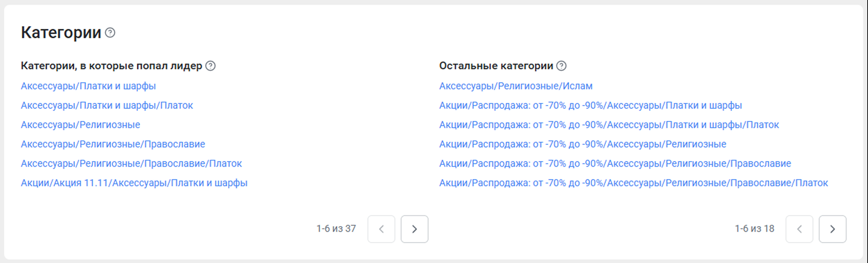Image resolution: width=868 pixels, height=263 pixels.
Task: Open Аксессуары/Религиозные/Ислам category
Action: (516, 86)
